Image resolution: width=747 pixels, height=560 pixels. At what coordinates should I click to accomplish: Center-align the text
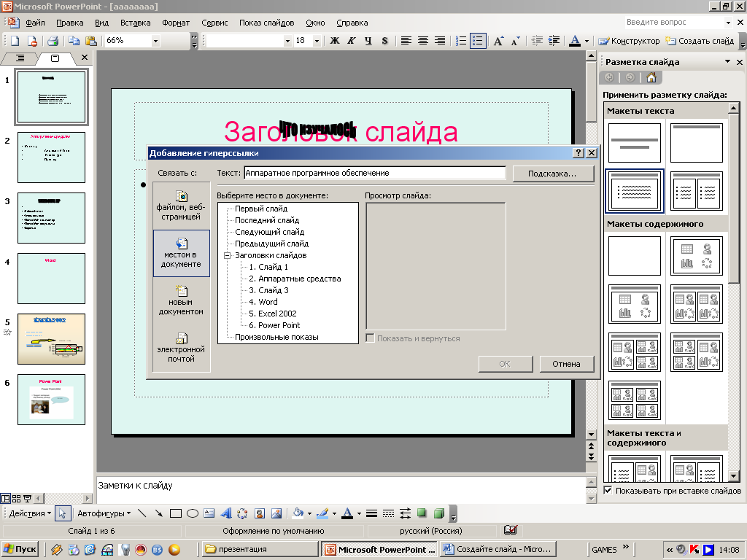(x=422, y=41)
